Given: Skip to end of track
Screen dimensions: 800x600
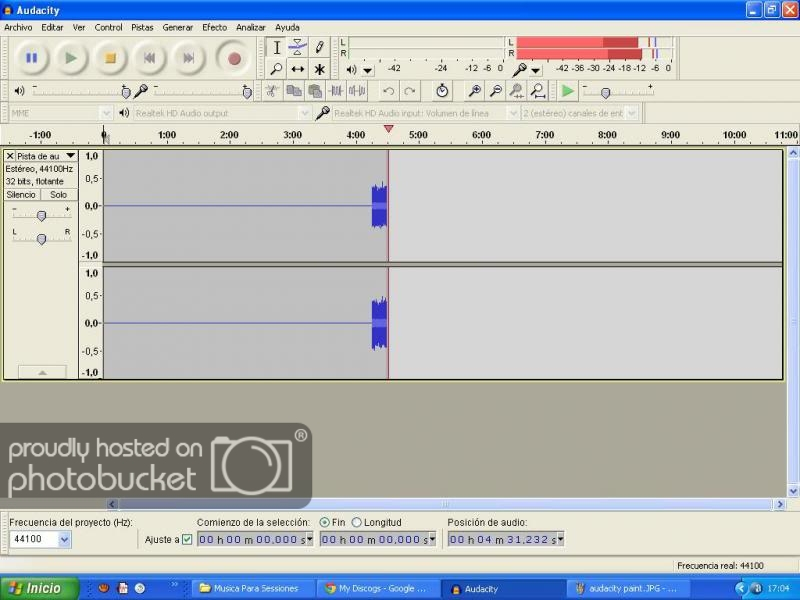Looking at the screenshot, I should point(189,58).
